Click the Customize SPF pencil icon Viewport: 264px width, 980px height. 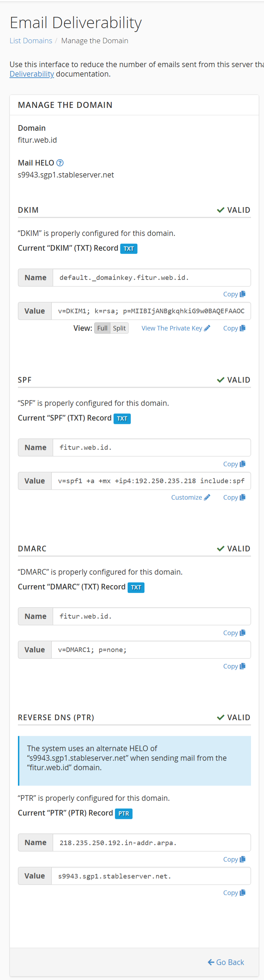tap(207, 497)
